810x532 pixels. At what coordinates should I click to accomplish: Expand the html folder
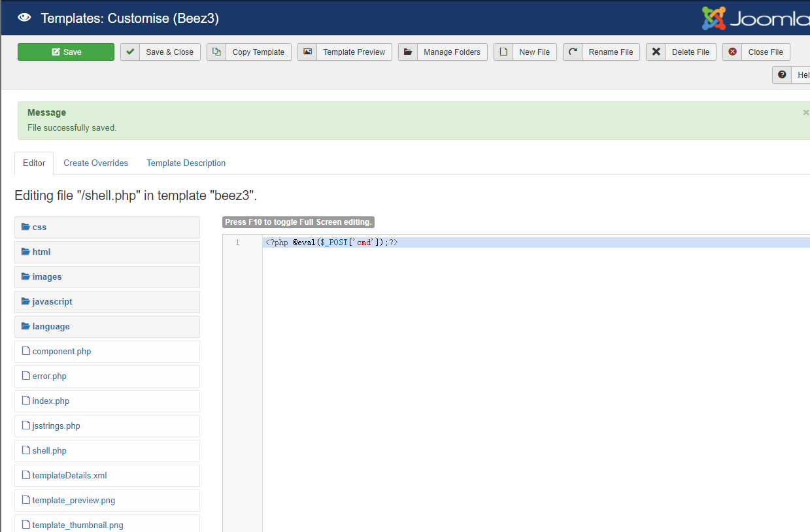[107, 252]
